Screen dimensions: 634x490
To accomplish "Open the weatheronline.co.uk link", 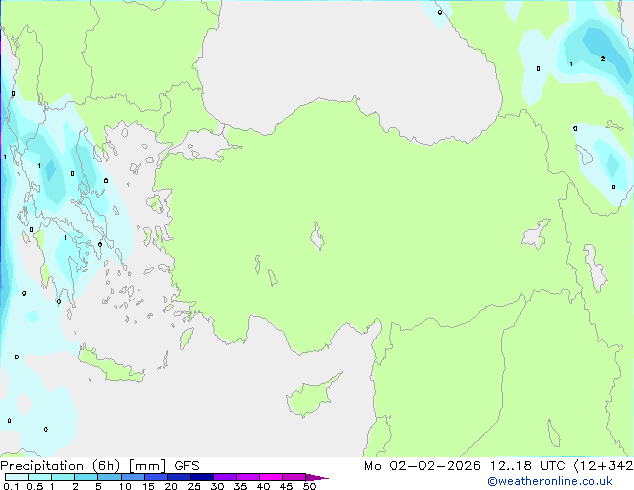I will (x=550, y=481).
